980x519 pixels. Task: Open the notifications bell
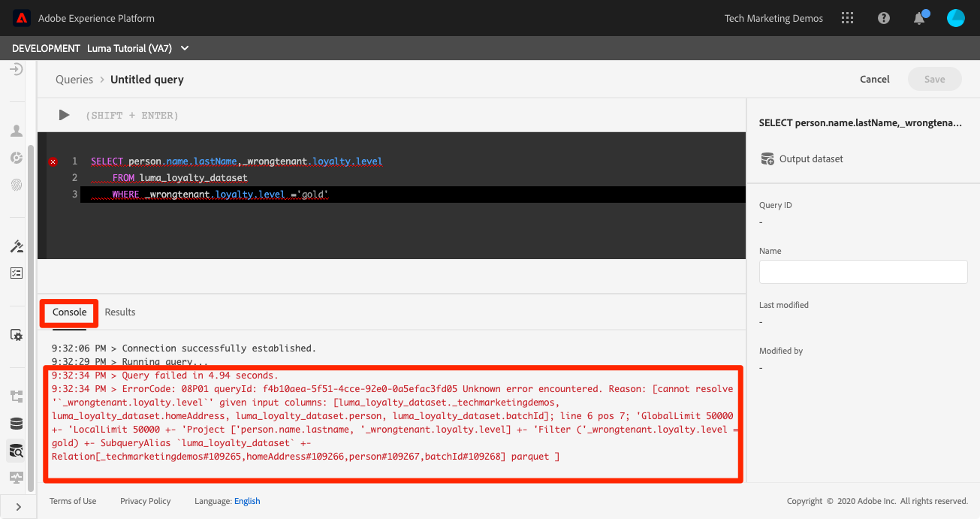(920, 18)
